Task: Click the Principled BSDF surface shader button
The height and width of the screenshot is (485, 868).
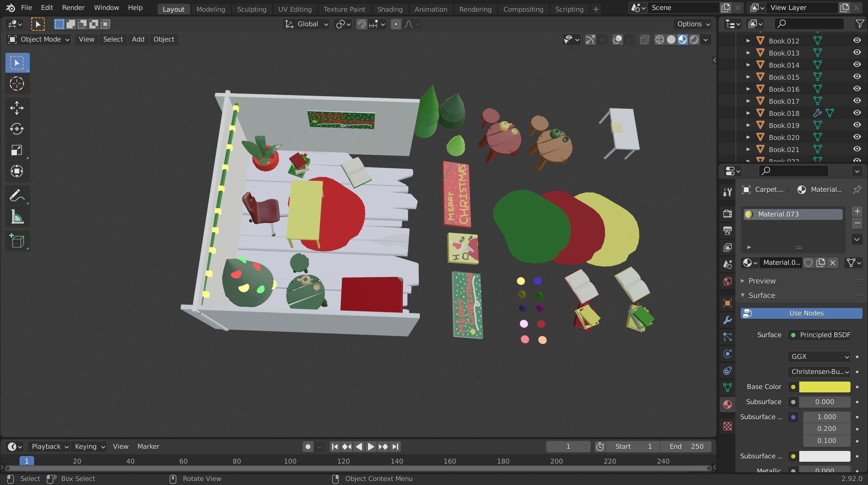Action: click(819, 335)
